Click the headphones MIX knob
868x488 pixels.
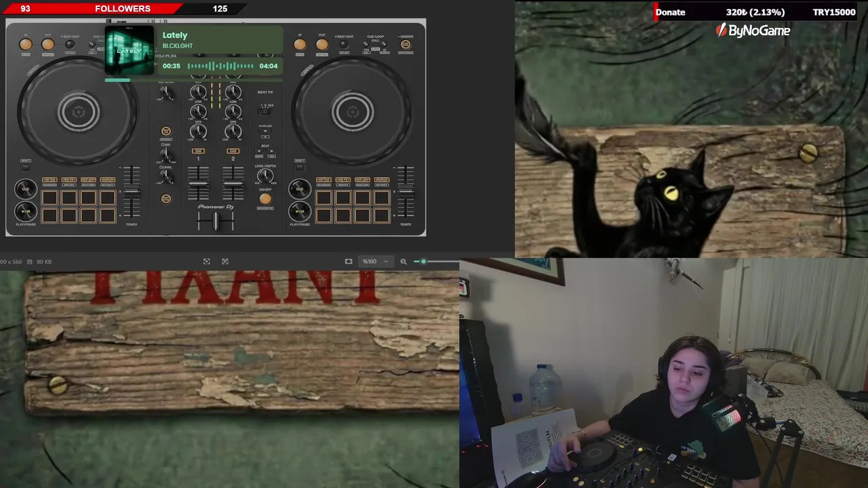[x=166, y=155]
